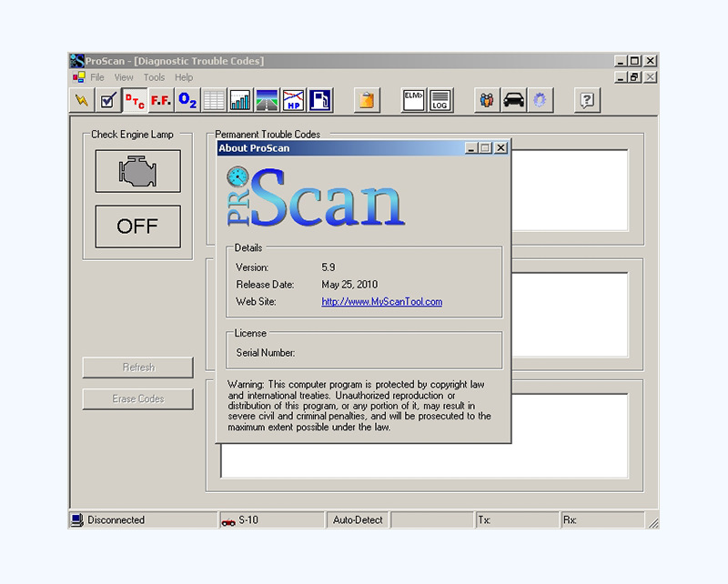The width and height of the screenshot is (728, 584).
Task: Click the computer icon beside Disconnected
Action: coord(77,520)
